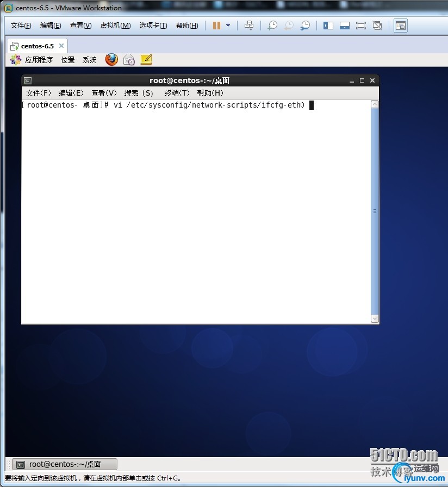This screenshot has width=448, height=487.
Task: Open VMware 查看(V) menu
Action: (x=80, y=26)
